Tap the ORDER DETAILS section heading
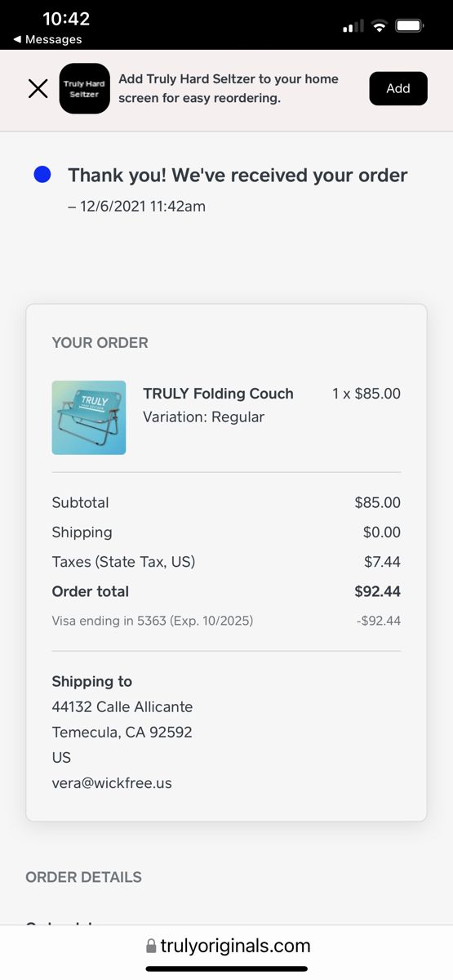Viewport: 453px width, 980px height. (83, 877)
